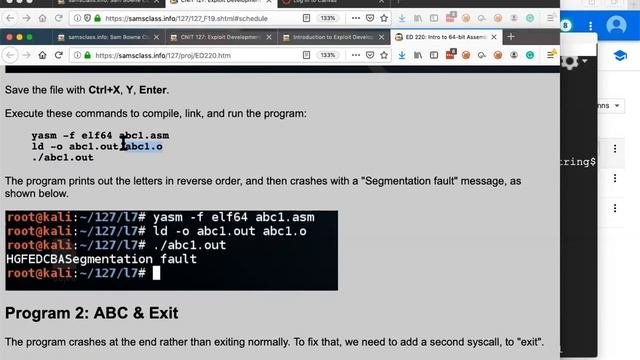This screenshot has width=640, height=360.
Task: Open home page in background Firefox window
Action: pyautogui.click(x=42, y=18)
